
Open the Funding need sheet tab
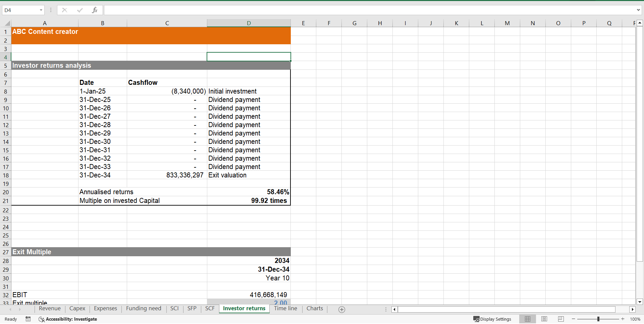[144, 309]
